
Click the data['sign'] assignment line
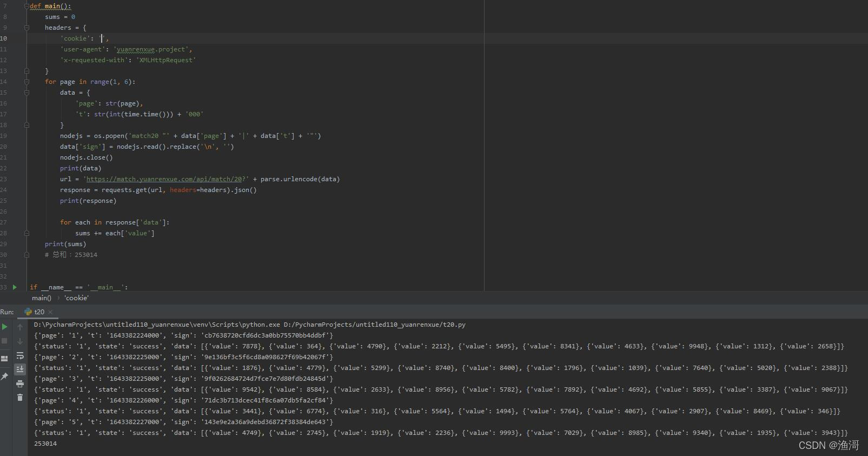[x=147, y=147]
